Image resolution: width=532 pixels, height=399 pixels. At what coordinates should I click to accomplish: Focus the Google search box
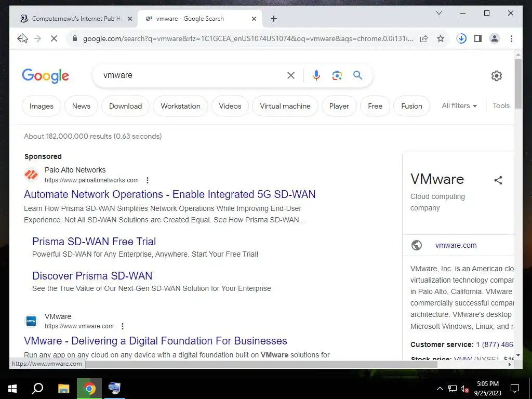193,75
